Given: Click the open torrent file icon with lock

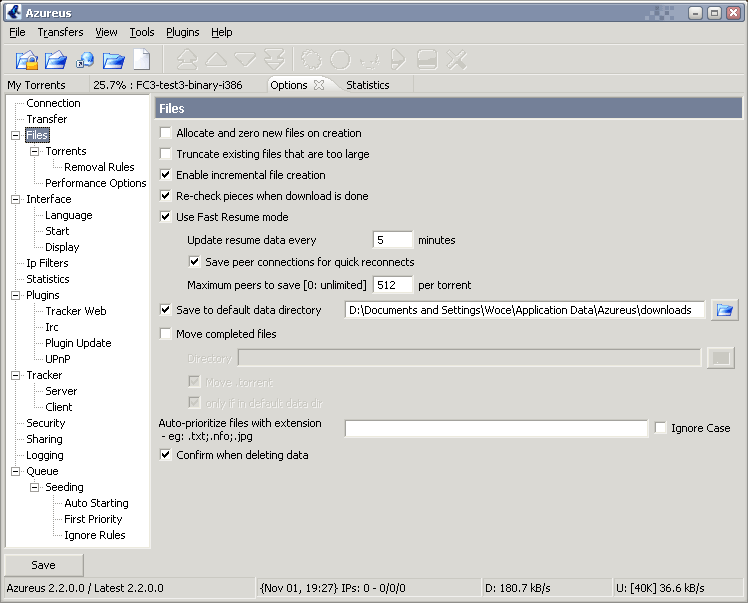Looking at the screenshot, I should pyautogui.click(x=26, y=60).
